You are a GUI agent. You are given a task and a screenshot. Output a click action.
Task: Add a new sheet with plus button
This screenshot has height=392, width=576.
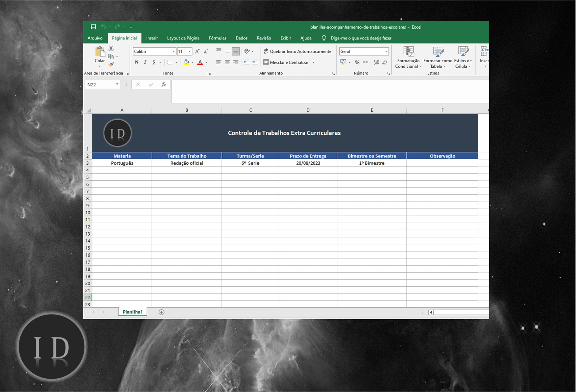[x=162, y=312]
